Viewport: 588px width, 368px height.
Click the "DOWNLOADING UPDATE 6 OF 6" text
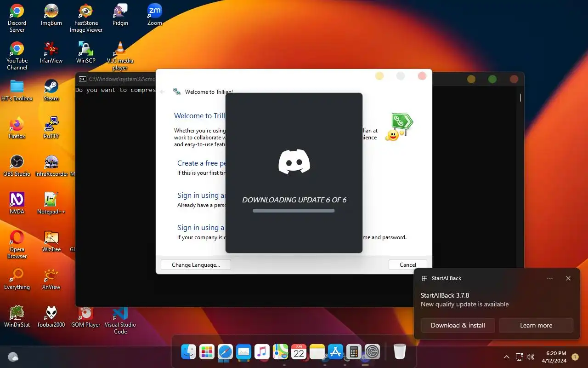click(294, 200)
